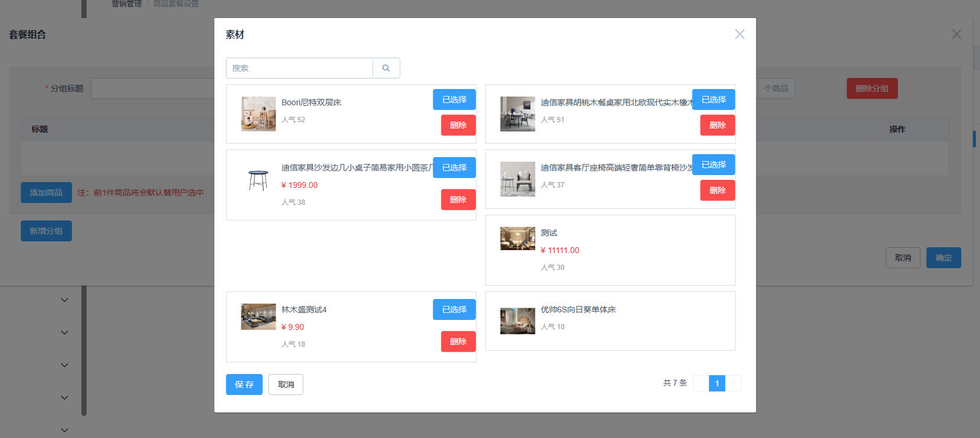Expand the first sidebar chevron
The height and width of the screenshot is (438, 980).
point(65,300)
